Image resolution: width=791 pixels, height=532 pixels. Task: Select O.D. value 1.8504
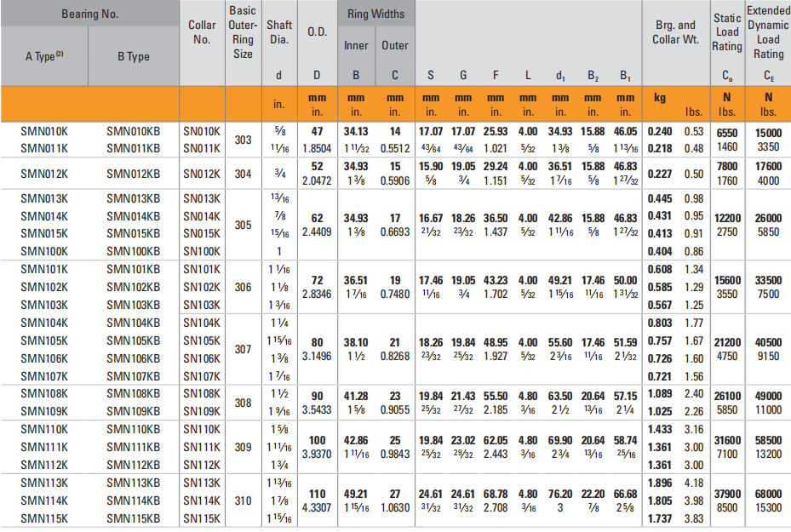[x=317, y=148]
